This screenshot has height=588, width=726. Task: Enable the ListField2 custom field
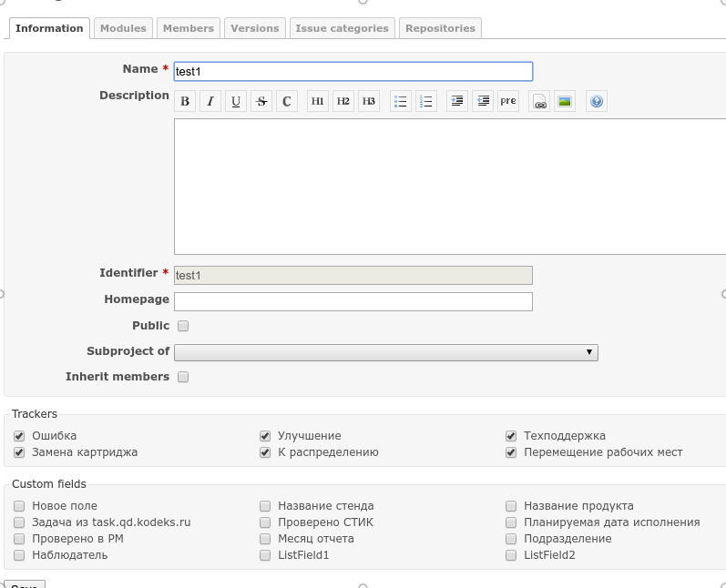511,555
